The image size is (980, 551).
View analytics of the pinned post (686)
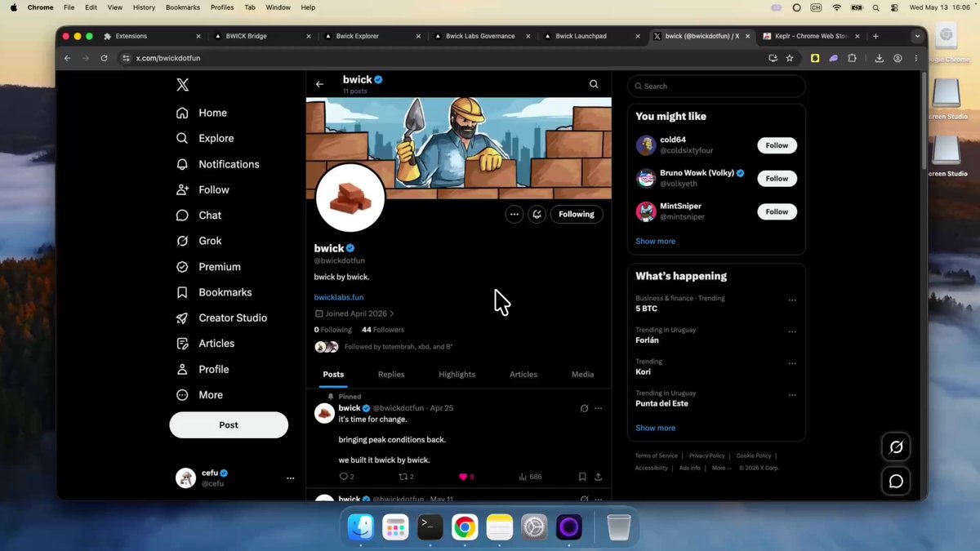coord(530,477)
